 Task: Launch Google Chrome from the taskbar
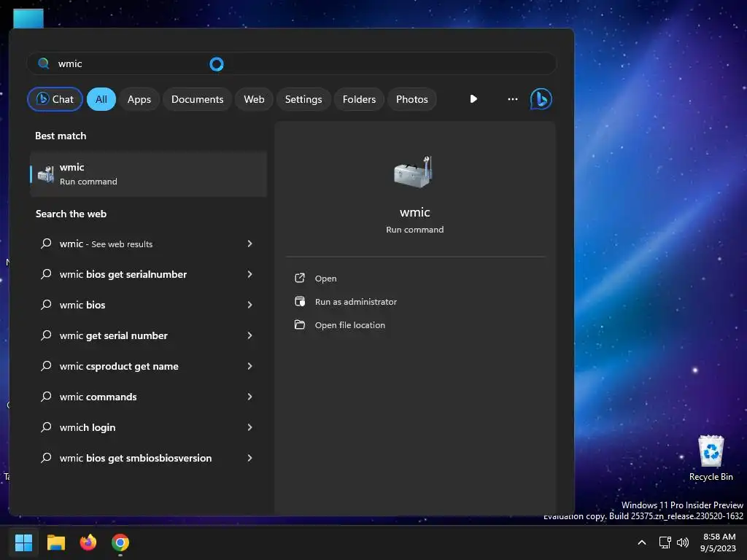coord(120,542)
